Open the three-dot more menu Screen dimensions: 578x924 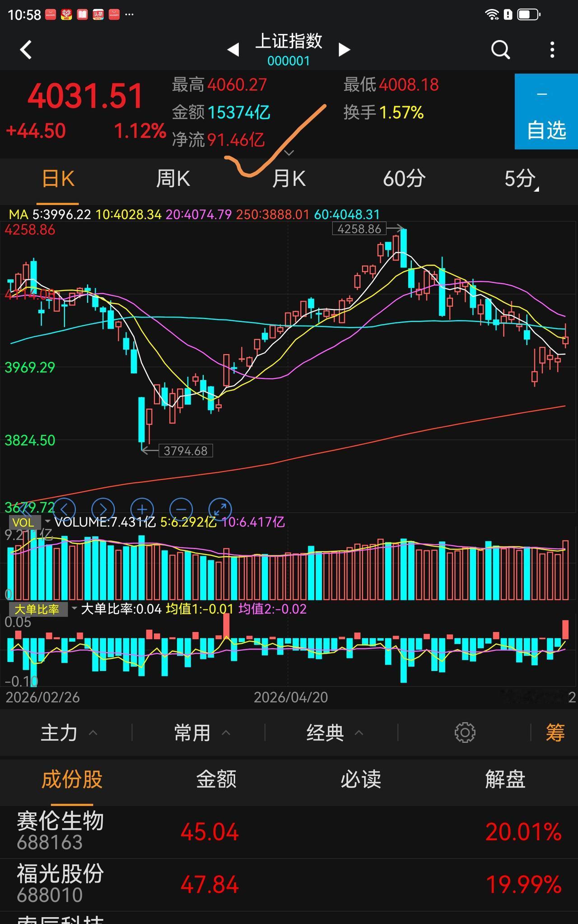(x=552, y=50)
